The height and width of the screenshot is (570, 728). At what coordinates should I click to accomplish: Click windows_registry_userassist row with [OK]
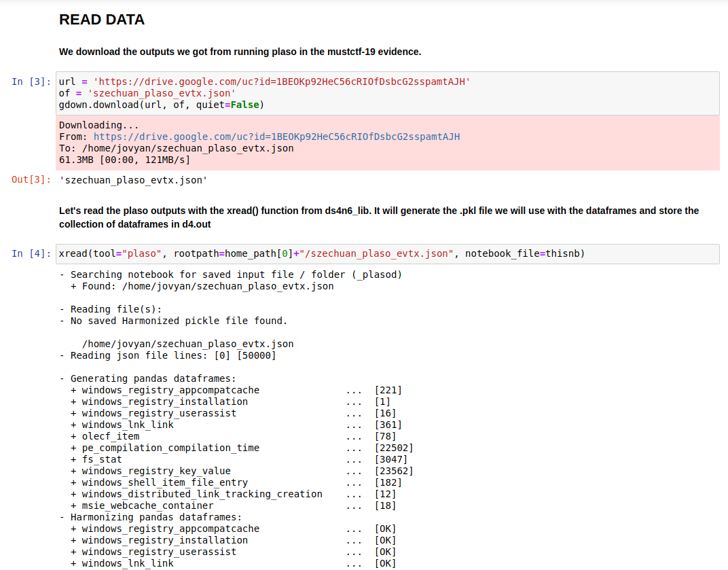pyautogui.click(x=234, y=552)
